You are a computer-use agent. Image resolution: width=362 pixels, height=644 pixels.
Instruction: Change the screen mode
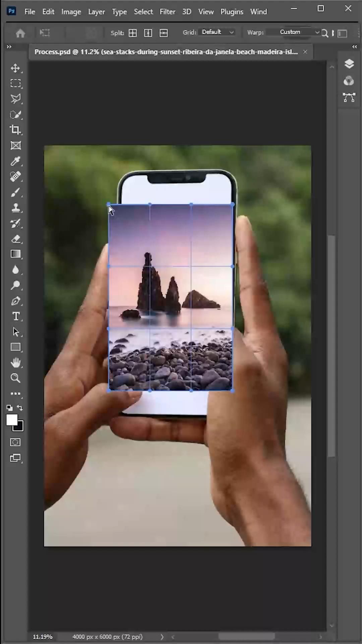click(x=15, y=458)
